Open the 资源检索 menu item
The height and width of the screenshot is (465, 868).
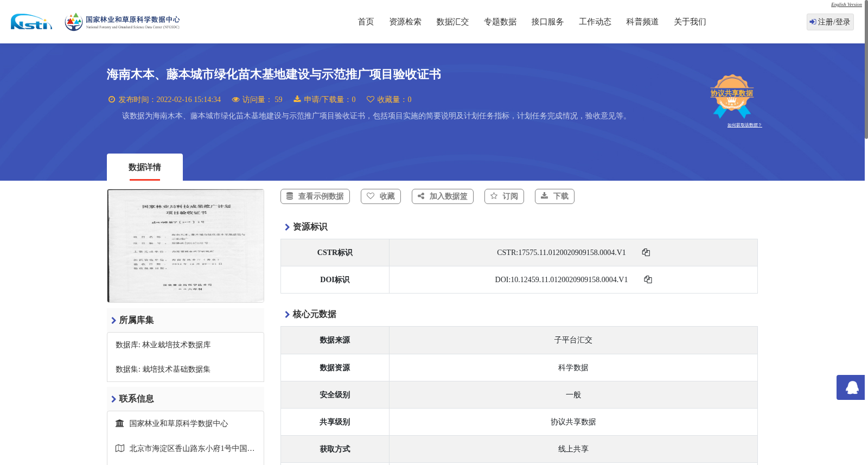pyautogui.click(x=405, y=22)
